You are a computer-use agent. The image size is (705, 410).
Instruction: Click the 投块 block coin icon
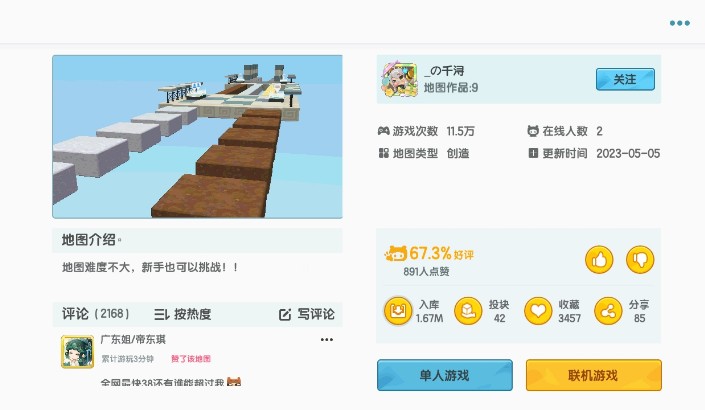click(x=468, y=311)
